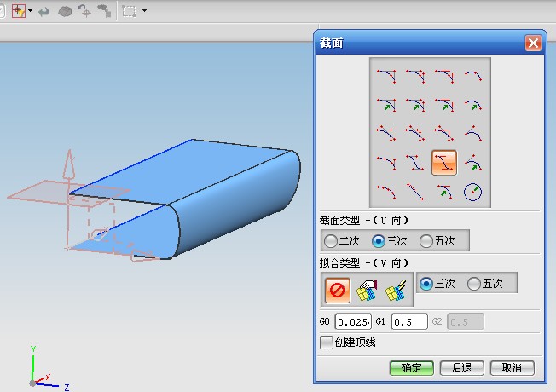Select the highlighted orange fillet-bridge section type
Viewport: 556px width, 392px height.
[x=444, y=163]
